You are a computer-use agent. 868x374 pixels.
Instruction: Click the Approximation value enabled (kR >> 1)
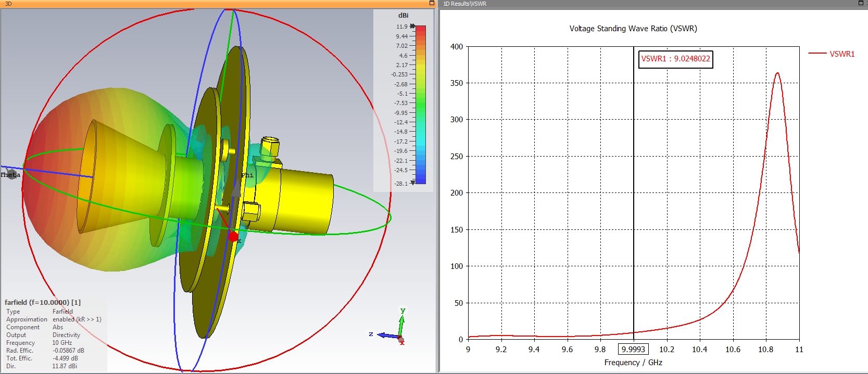point(77,319)
